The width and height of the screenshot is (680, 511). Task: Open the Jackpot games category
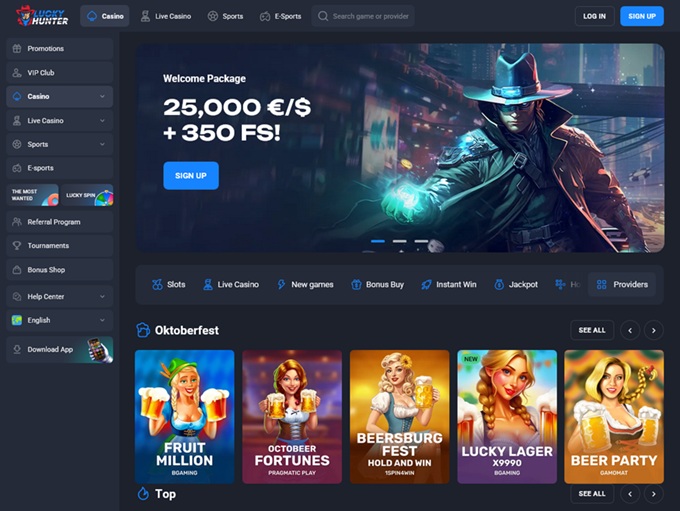tap(515, 284)
